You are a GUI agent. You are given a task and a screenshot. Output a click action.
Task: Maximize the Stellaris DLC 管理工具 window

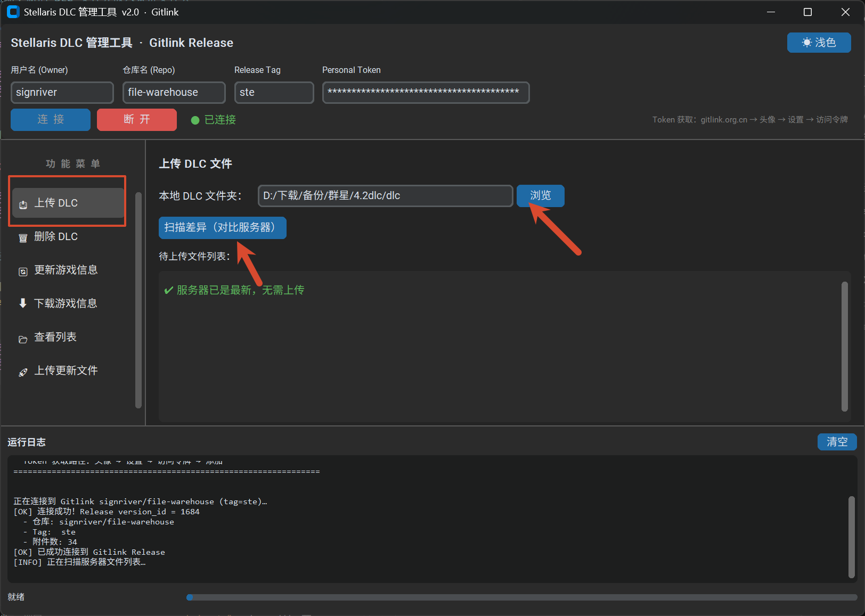807,12
